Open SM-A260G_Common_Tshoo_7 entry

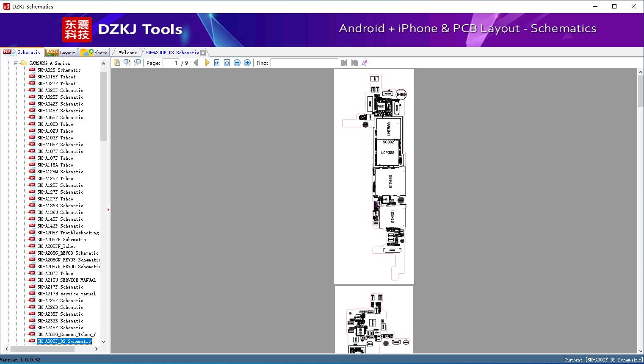point(66,334)
